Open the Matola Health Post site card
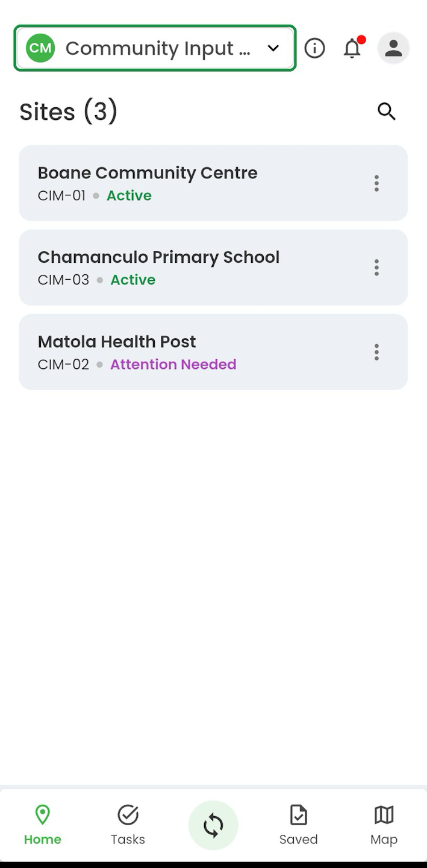 coord(213,352)
